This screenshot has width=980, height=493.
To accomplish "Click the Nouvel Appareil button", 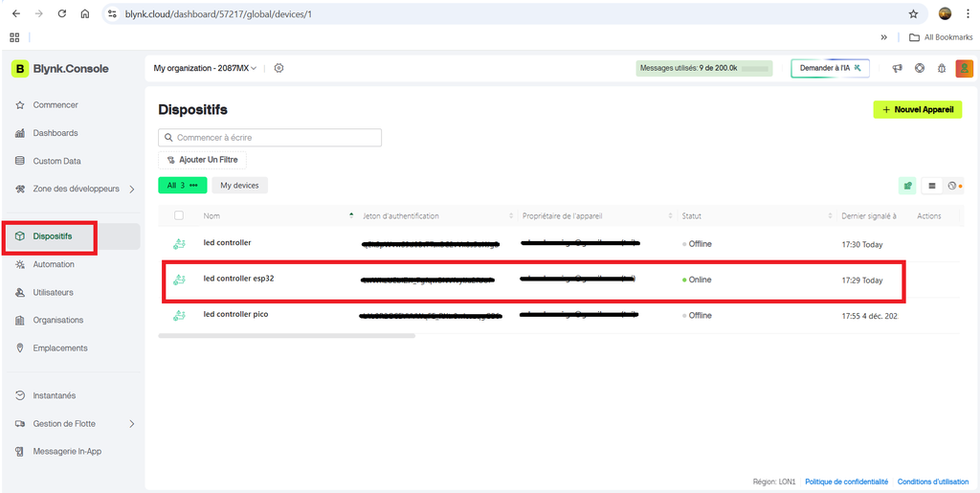I will tap(918, 109).
